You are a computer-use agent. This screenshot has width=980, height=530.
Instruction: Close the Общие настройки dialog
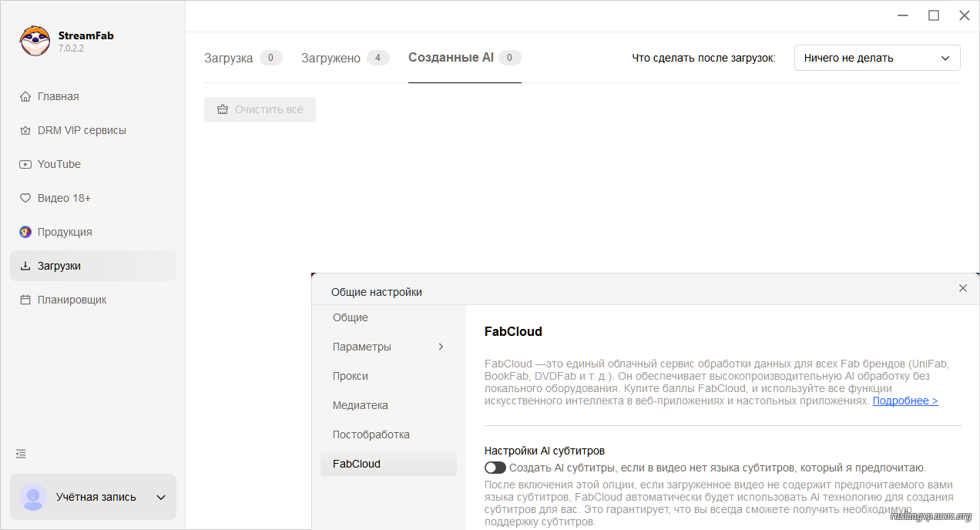pos(962,288)
